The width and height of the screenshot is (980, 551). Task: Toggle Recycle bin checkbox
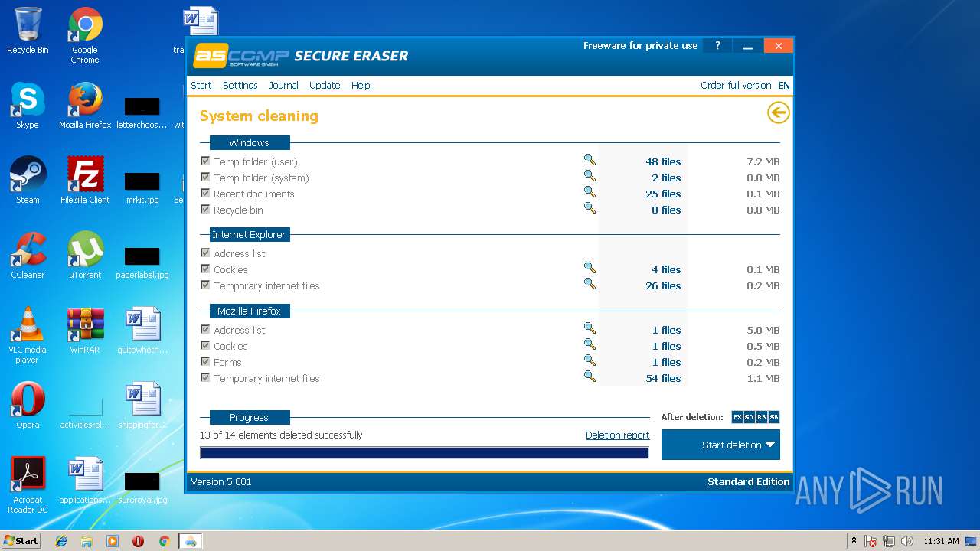tap(205, 209)
